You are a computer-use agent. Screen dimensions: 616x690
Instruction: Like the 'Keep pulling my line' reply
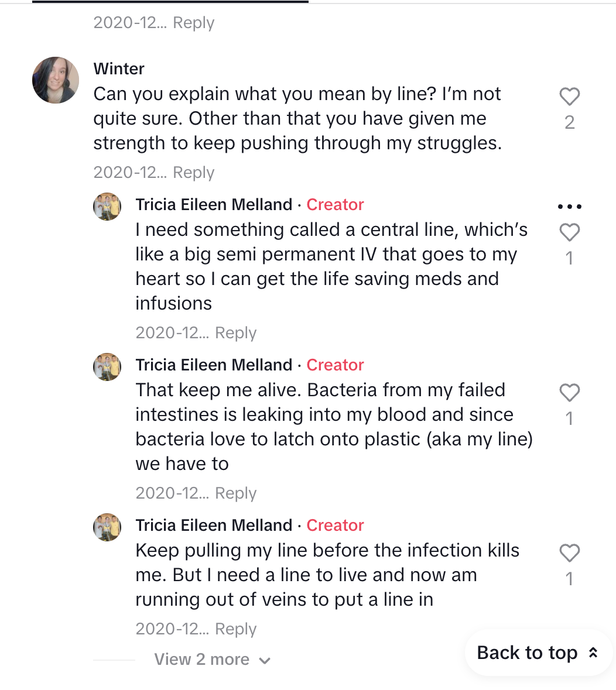coord(569,553)
